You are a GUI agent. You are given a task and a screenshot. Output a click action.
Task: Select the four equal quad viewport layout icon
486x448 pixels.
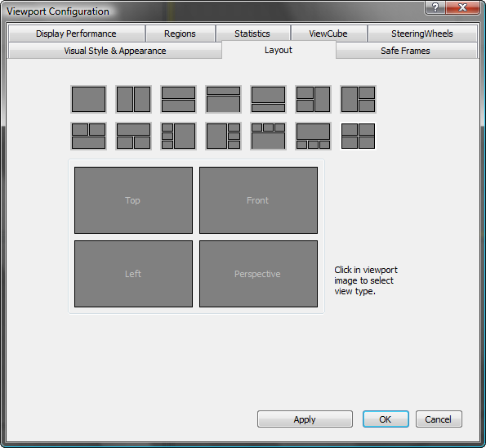359,136
